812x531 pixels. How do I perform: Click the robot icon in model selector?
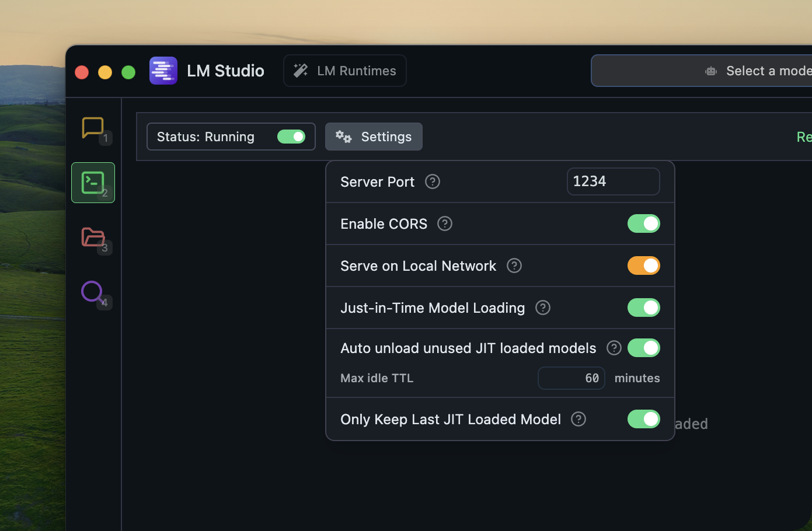tap(711, 71)
